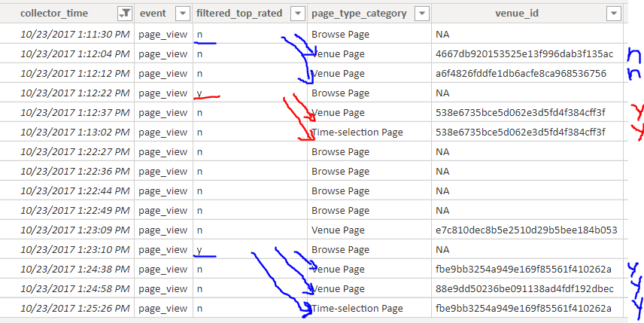Click filtered_top_rated 'y' in the 1:12:22 PM row
Viewport: 644px width, 323px height.
[199, 94]
